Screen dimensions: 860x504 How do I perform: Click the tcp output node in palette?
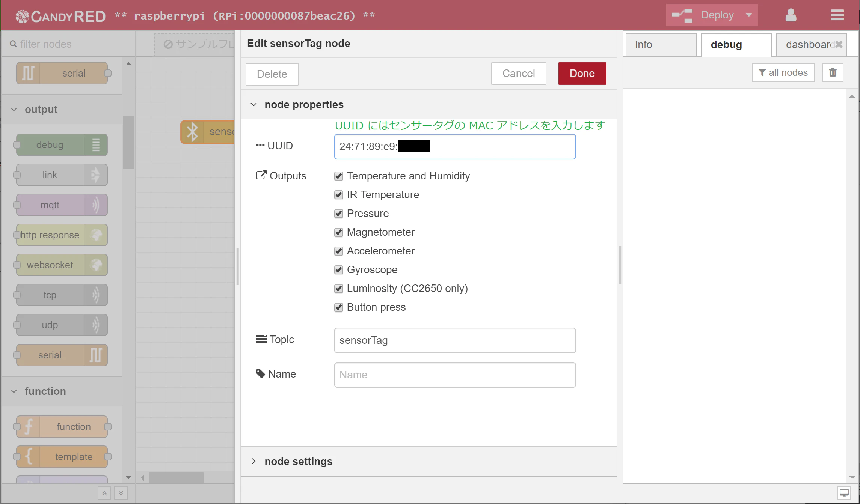pyautogui.click(x=62, y=295)
